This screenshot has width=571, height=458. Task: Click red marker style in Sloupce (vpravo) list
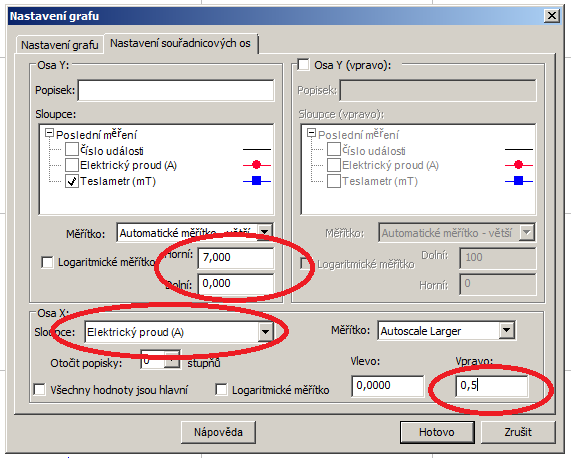[x=519, y=165]
